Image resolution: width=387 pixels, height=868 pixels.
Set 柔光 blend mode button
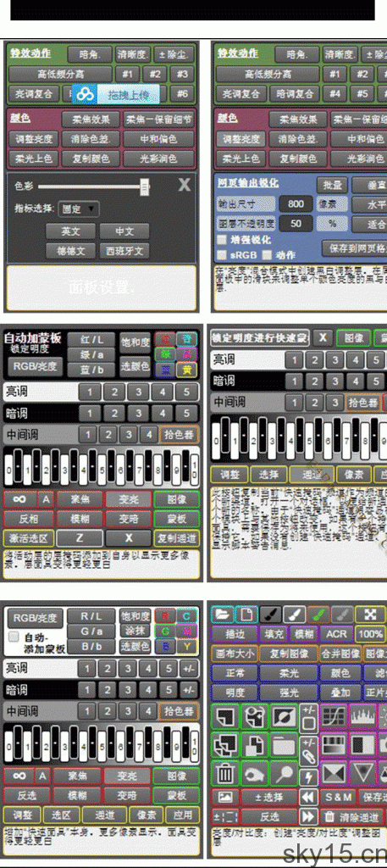[289, 674]
